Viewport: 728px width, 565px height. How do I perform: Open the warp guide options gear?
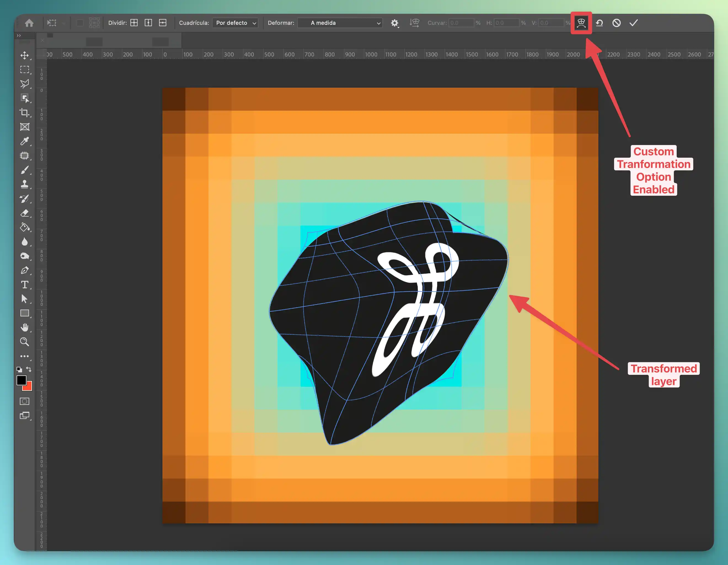click(395, 23)
